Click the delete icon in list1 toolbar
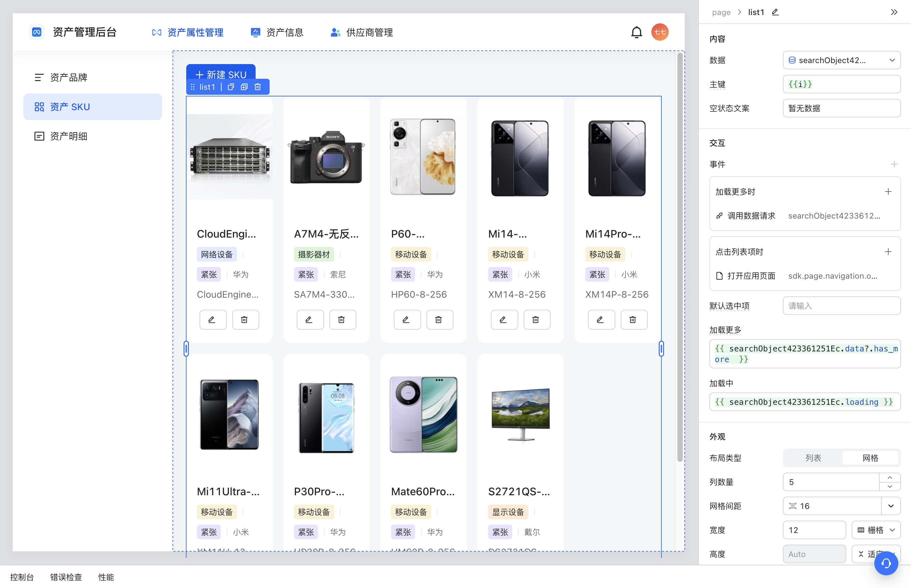Screen dimensions: 911x588 pyautogui.click(x=258, y=87)
